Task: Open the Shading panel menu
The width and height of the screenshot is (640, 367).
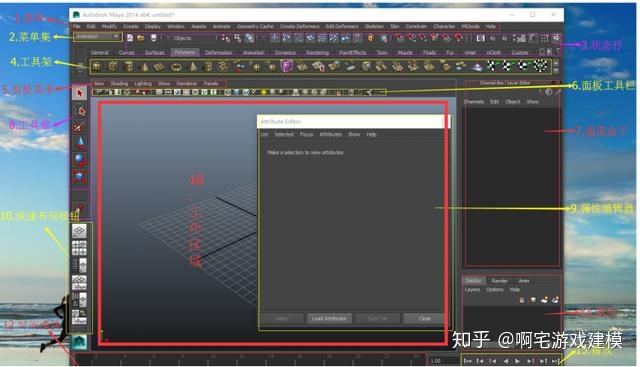Action: tap(119, 83)
